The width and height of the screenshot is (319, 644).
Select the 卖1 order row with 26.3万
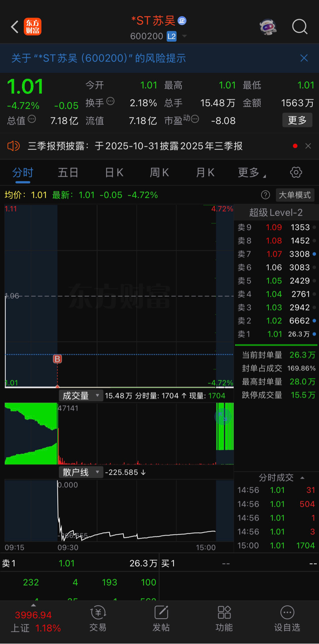(276, 334)
